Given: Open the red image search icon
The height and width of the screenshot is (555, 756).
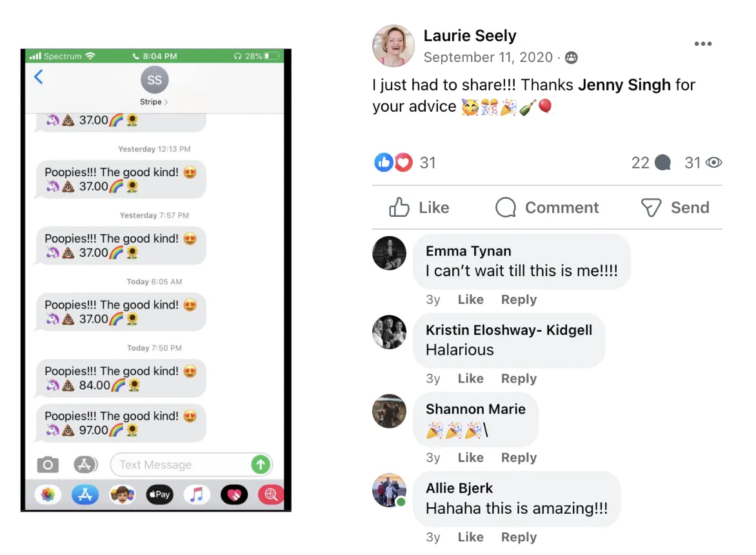Looking at the screenshot, I should tap(271, 495).
